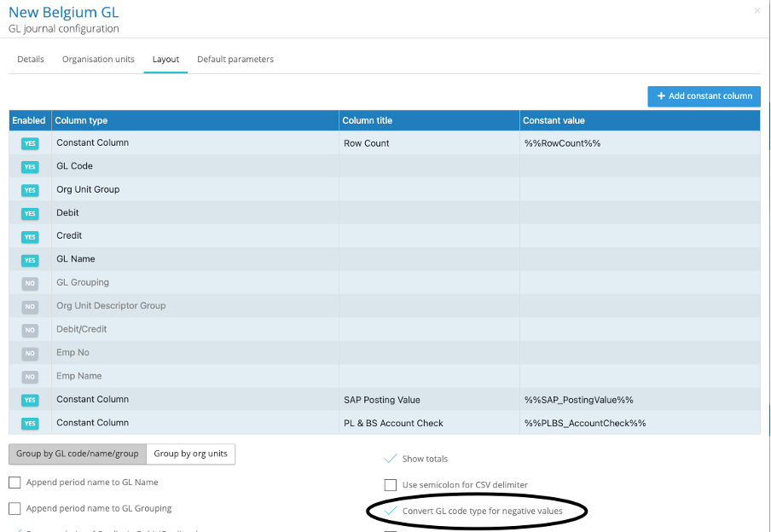Toggle off the Debit column

click(30, 213)
